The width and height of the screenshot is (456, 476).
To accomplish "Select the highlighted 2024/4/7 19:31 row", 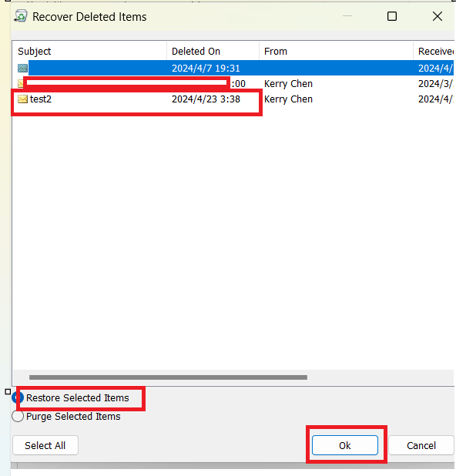I will click(233, 68).
